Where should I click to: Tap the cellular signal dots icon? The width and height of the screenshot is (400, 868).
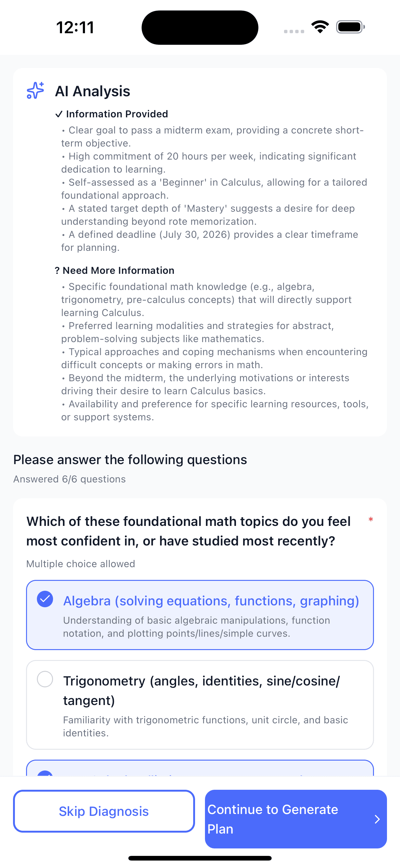pos(294,31)
